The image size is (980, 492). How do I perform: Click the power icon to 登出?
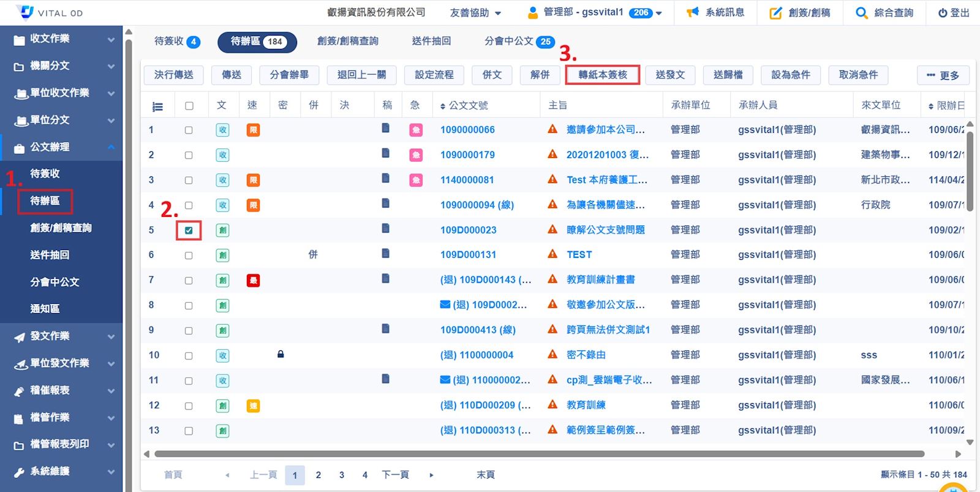point(943,13)
